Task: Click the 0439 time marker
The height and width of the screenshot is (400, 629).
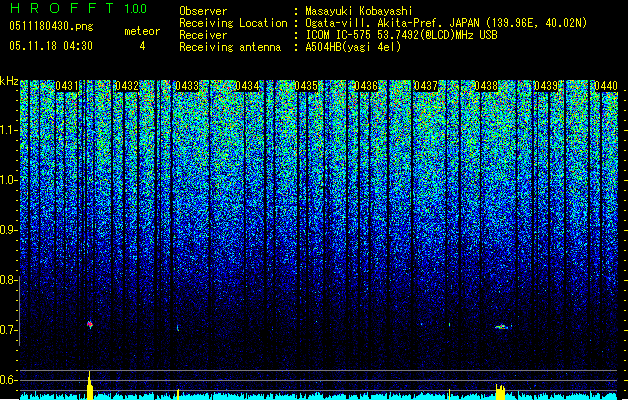Action: [546, 86]
